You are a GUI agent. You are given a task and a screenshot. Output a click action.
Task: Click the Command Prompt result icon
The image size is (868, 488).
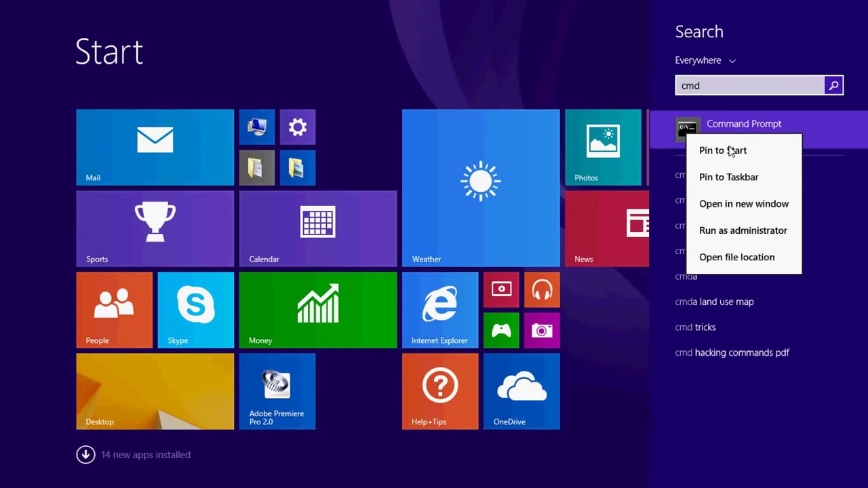coord(687,128)
